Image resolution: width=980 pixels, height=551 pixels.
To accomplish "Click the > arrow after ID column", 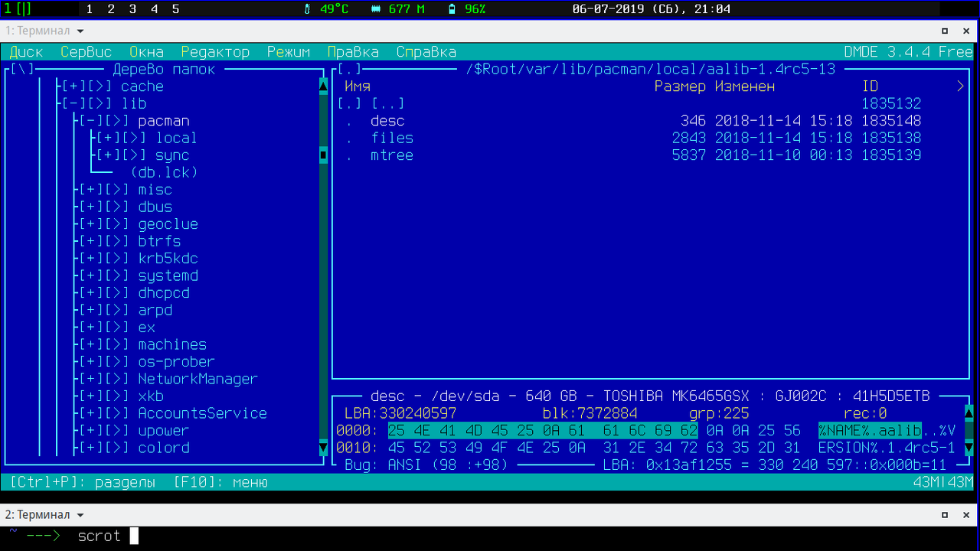I will pyautogui.click(x=961, y=86).
